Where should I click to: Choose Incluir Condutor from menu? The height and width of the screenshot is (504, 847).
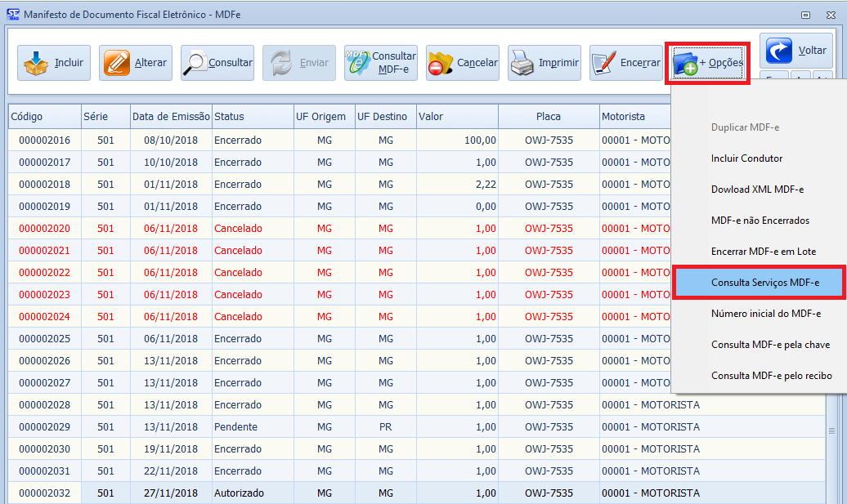click(x=746, y=158)
